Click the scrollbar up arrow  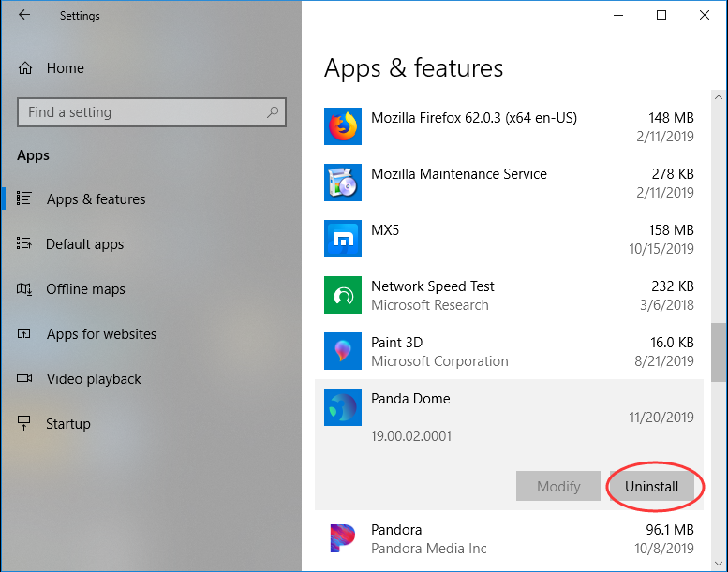[x=719, y=97]
